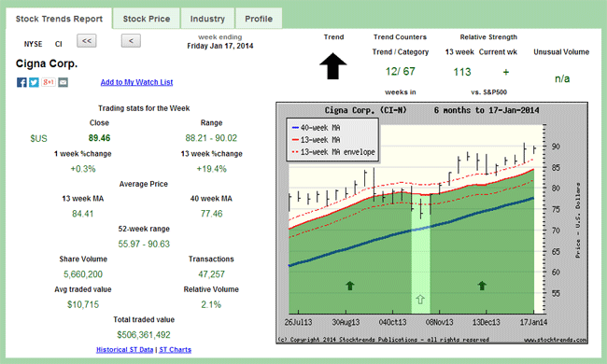Select 52-week range 55.97 - 90.63

coord(144,245)
